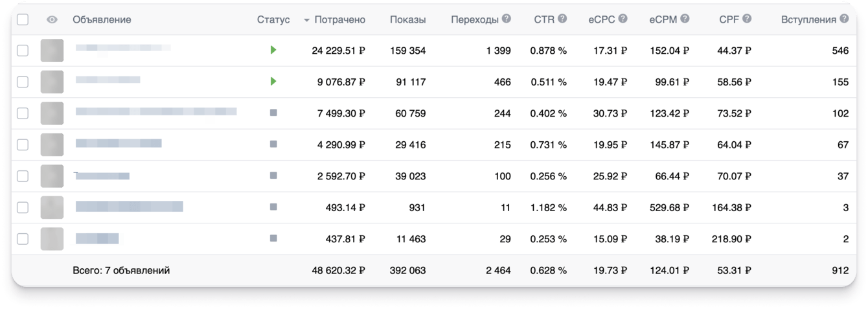Viewport: 868px width, 309px height.
Task: Sort table by Показы column
Action: (407, 19)
